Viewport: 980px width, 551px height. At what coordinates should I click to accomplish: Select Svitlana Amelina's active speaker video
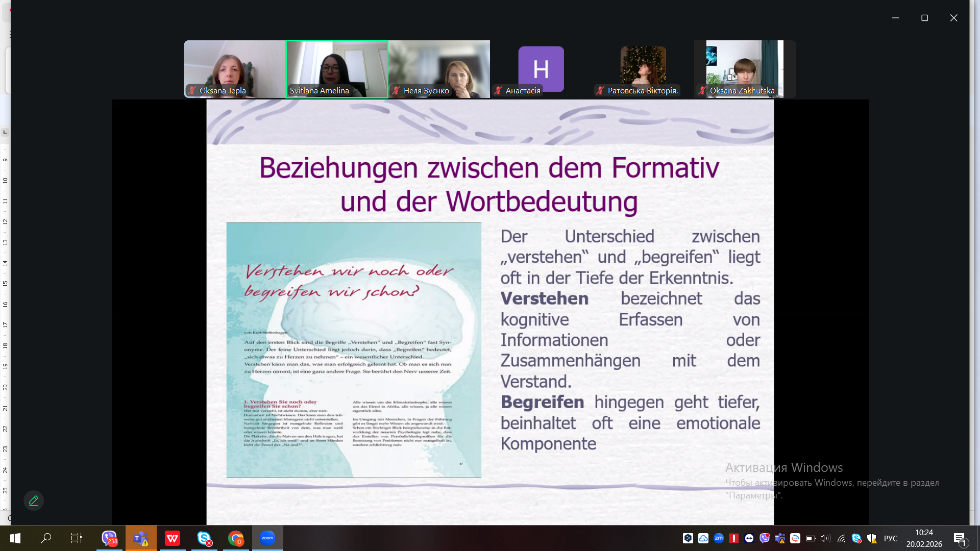[x=337, y=68]
